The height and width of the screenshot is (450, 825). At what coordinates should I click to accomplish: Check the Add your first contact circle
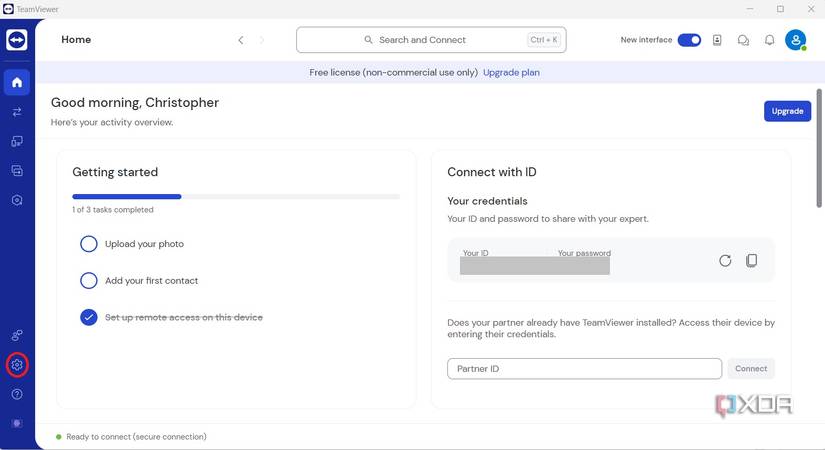88,281
